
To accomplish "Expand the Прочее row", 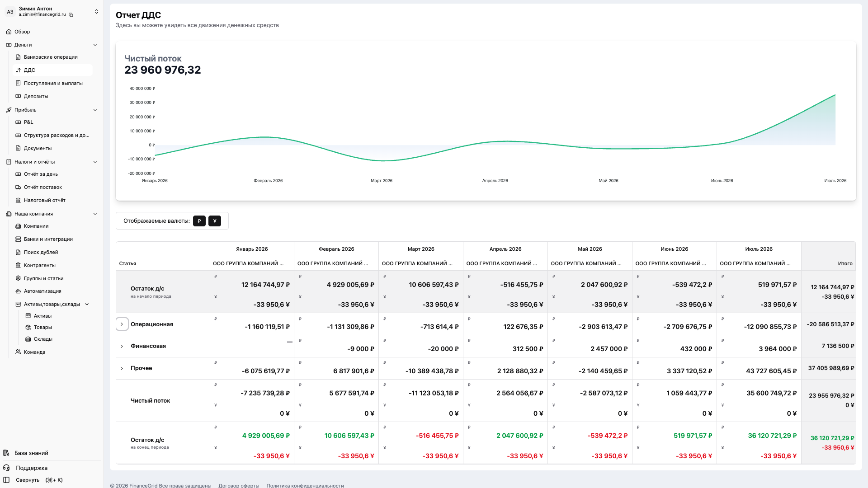I will tap(122, 368).
